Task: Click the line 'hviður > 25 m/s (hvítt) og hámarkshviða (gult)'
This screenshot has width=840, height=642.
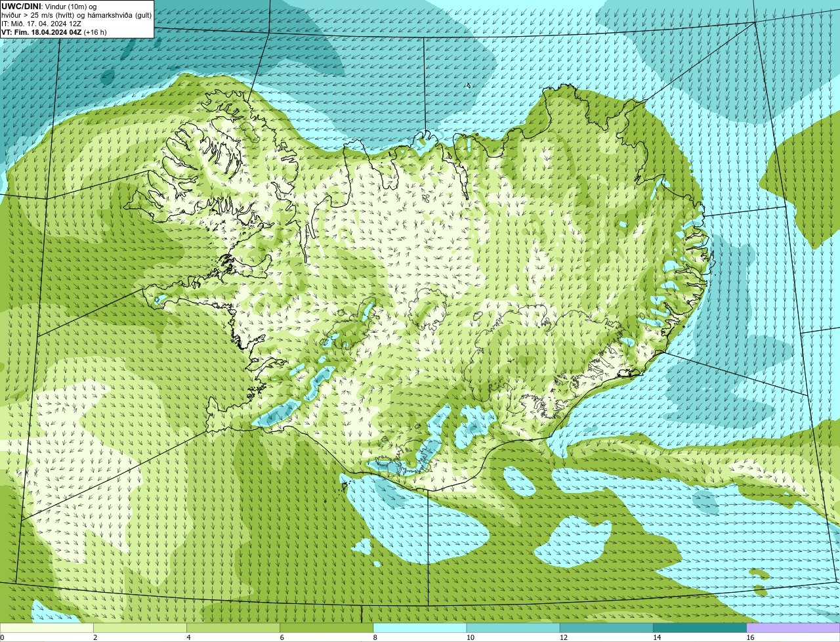Action: pyautogui.click(x=76, y=14)
